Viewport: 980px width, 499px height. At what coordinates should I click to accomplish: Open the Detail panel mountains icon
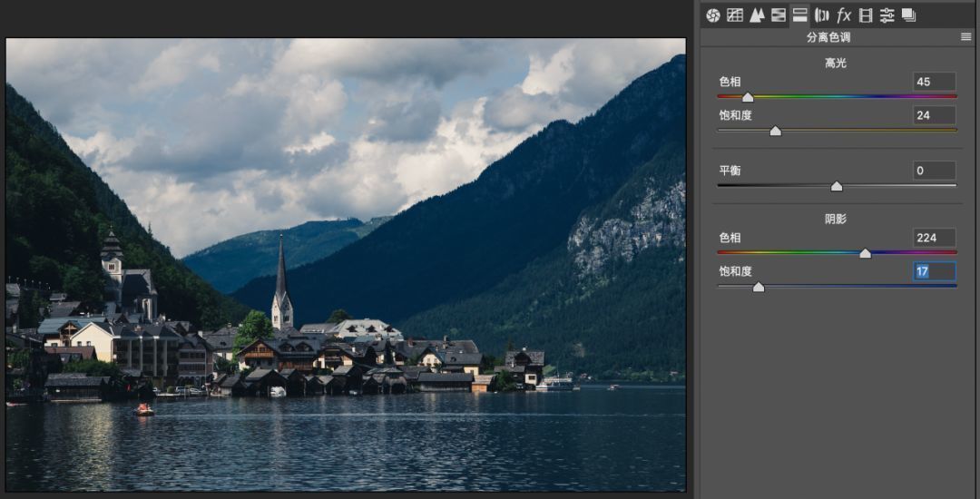coord(757,15)
